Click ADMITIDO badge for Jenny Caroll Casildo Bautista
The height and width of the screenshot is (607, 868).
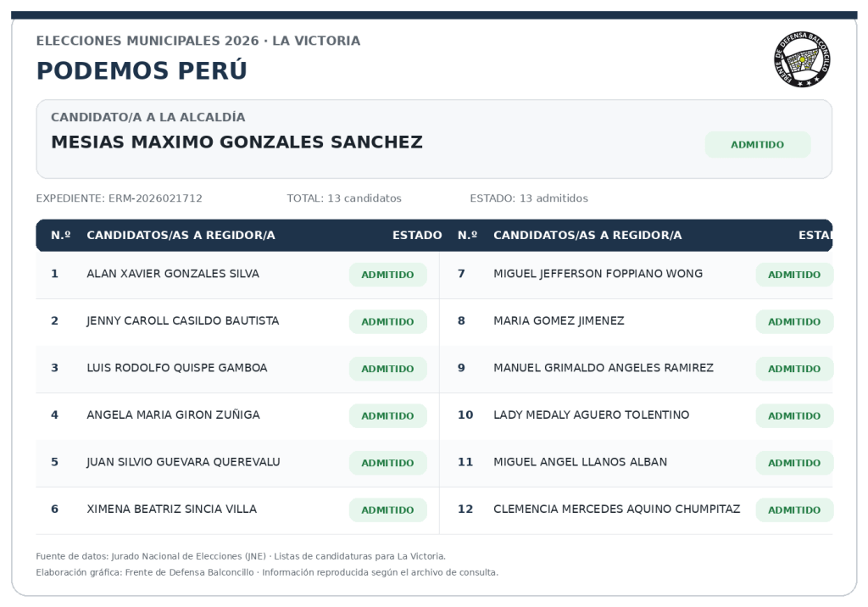[x=387, y=322]
